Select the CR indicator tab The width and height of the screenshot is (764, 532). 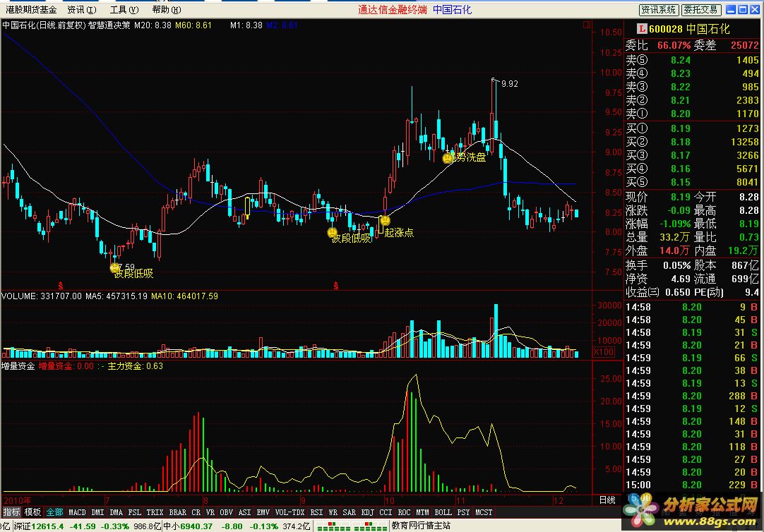coord(196,512)
